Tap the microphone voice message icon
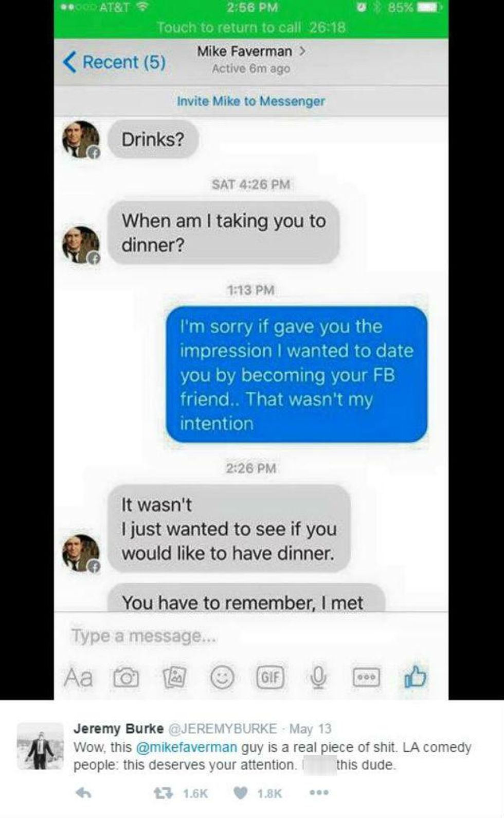 point(319,677)
